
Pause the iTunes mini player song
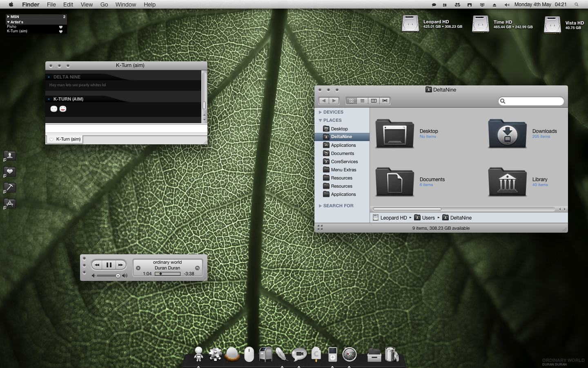(109, 265)
